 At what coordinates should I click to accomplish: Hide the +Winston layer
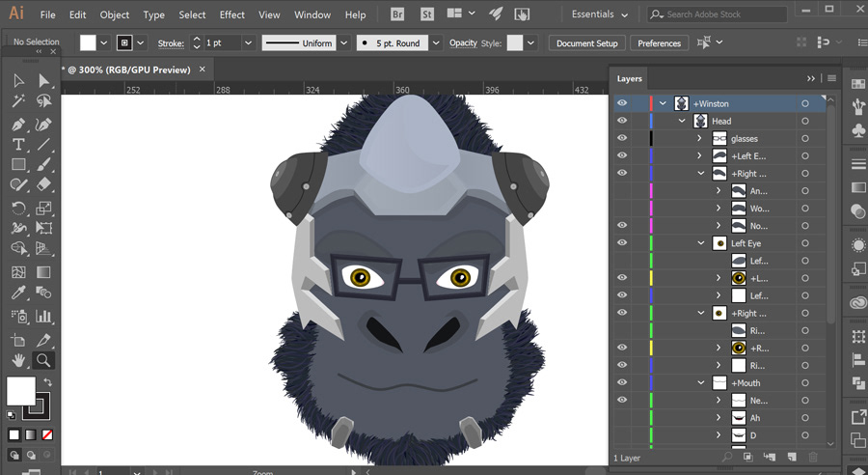click(x=622, y=103)
